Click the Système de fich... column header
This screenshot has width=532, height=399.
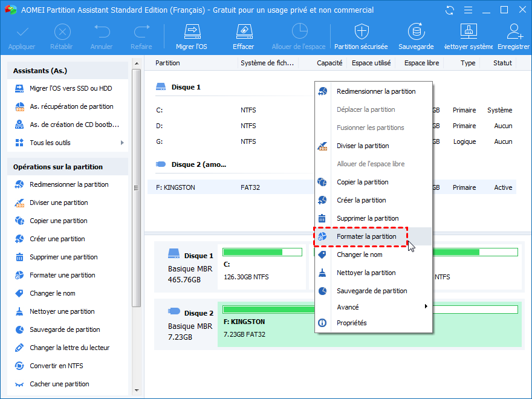[268, 63]
